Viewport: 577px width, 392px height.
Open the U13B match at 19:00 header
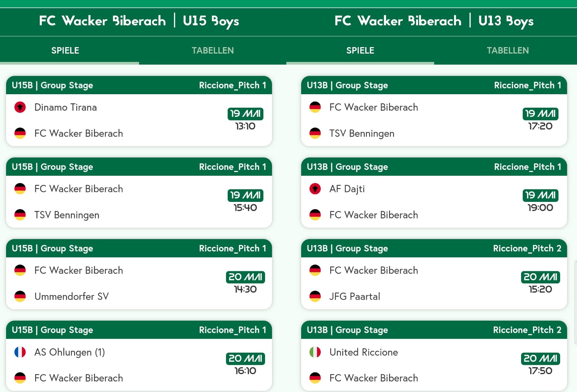(434, 167)
